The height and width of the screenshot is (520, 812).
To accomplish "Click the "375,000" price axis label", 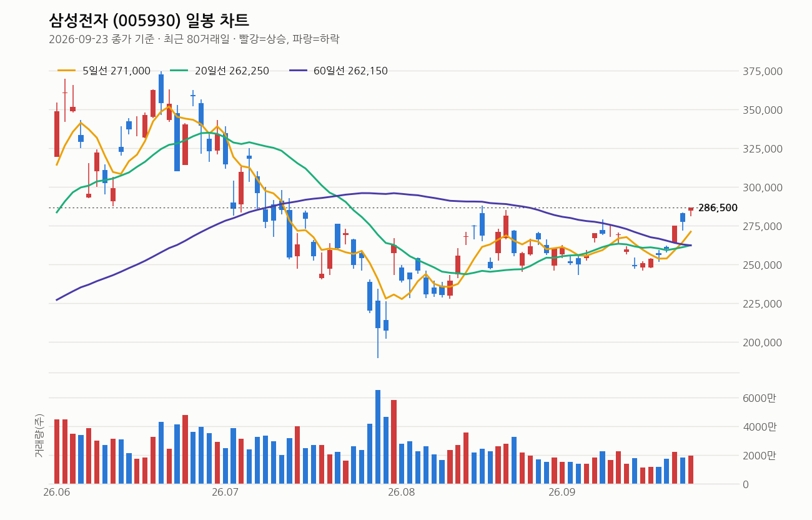I will [x=763, y=71].
